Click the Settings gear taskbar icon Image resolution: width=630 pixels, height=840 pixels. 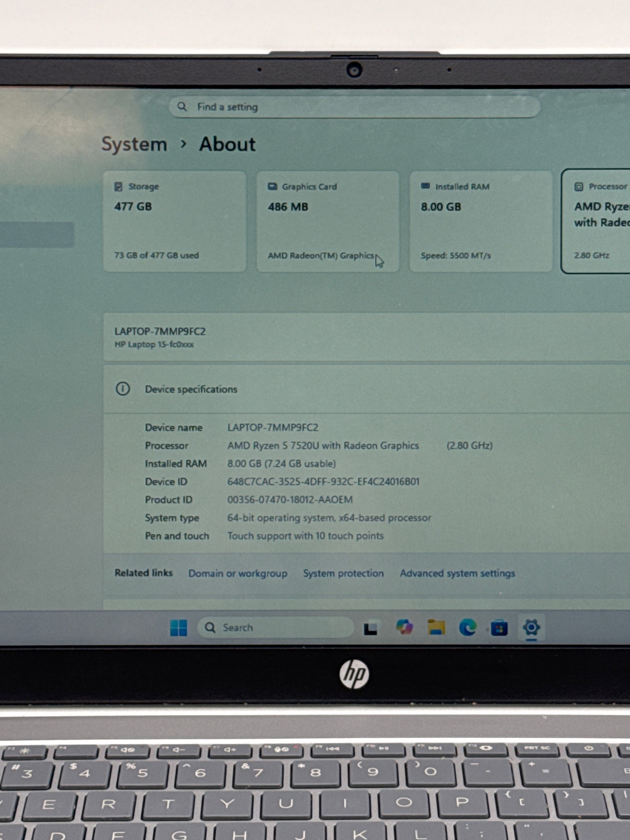click(x=531, y=627)
